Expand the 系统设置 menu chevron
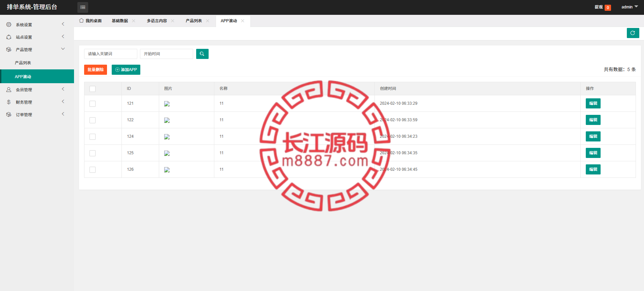 click(63, 24)
